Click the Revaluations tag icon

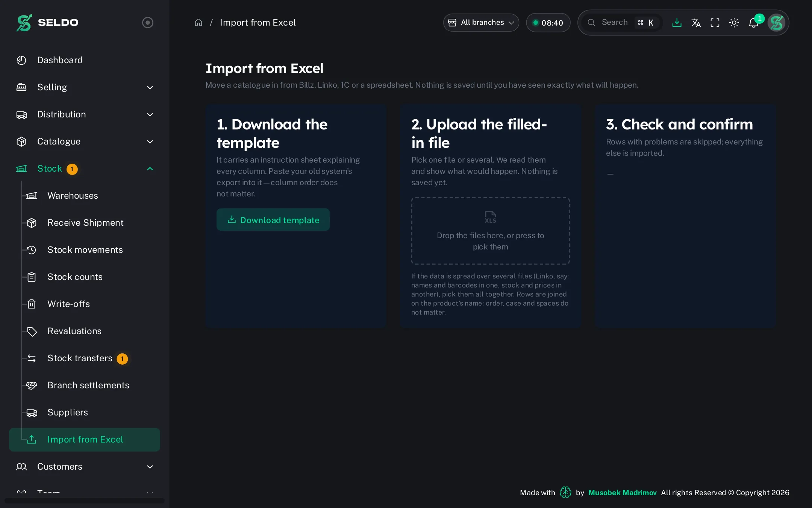point(32,331)
